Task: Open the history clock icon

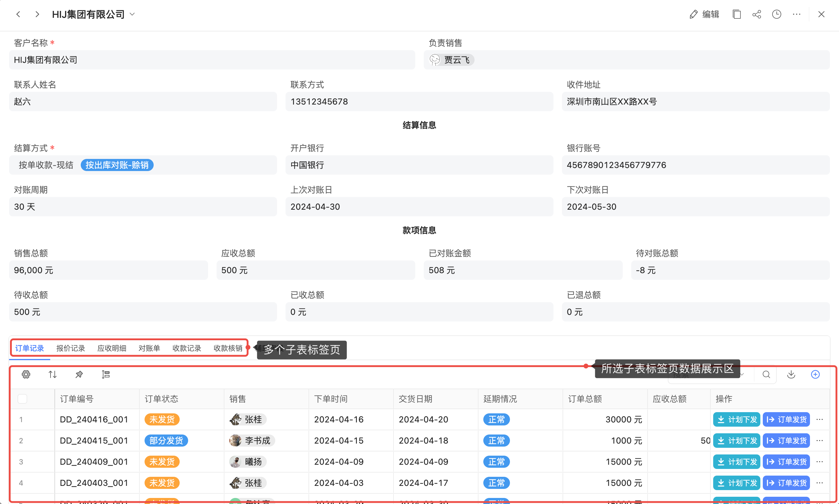Action: click(777, 14)
